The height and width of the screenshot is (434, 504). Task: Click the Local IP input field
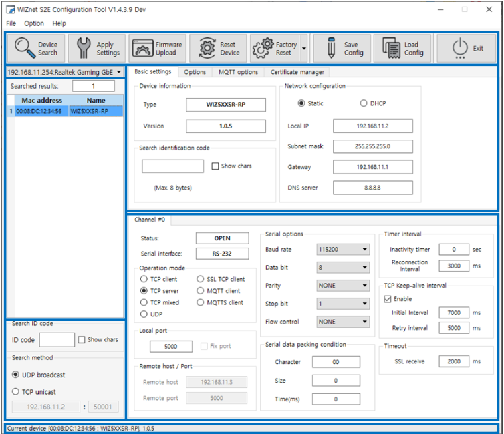(373, 126)
